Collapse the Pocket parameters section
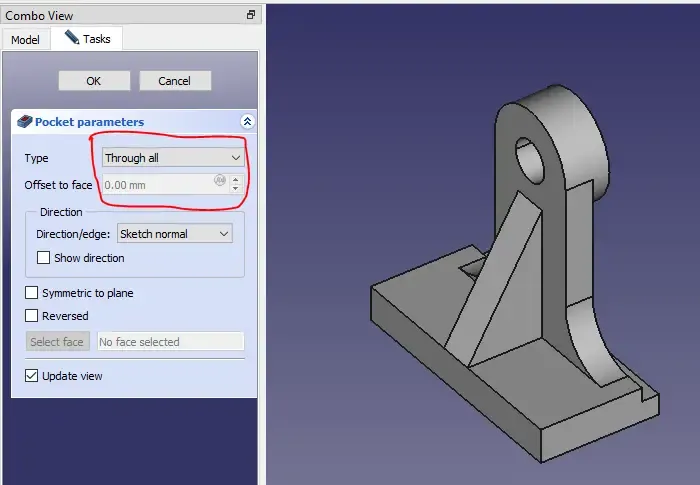The height and width of the screenshot is (485, 700). pyautogui.click(x=247, y=121)
